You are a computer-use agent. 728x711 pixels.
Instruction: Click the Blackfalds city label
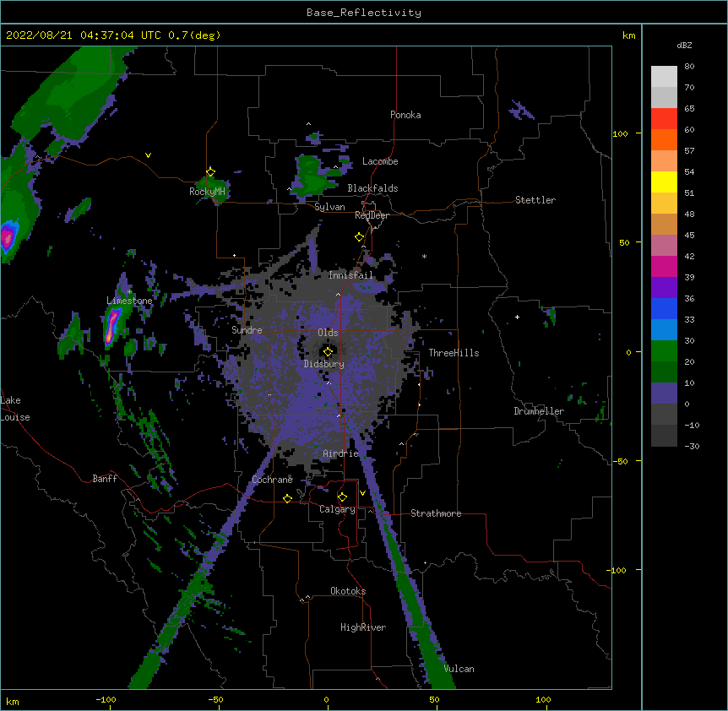372,188
